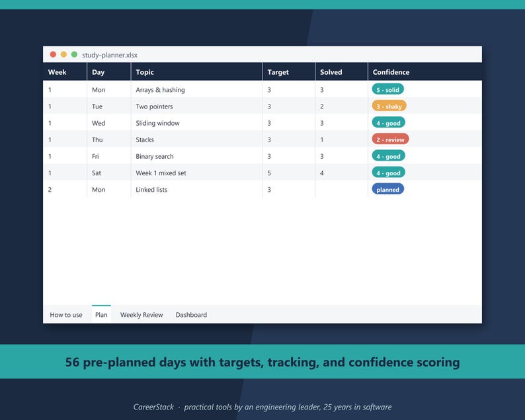Click the green maximize window dot

point(74,55)
